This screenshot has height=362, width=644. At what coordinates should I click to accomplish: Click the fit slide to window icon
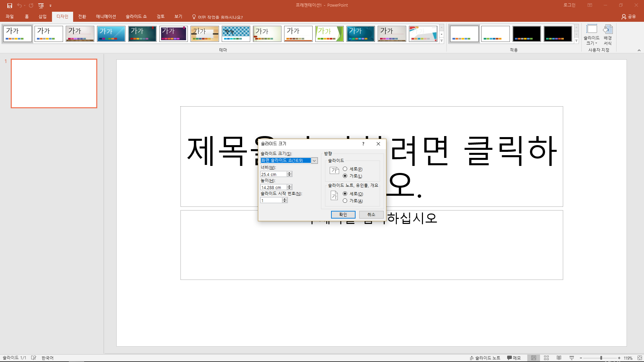click(x=640, y=358)
